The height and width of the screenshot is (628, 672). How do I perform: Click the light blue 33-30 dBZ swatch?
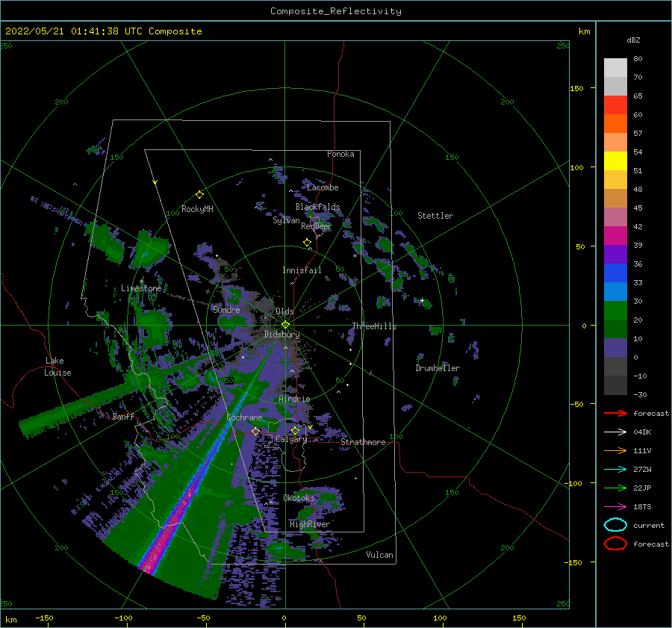point(615,292)
